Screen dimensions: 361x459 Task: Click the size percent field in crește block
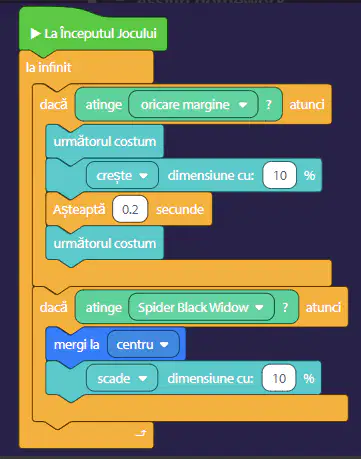point(279,175)
